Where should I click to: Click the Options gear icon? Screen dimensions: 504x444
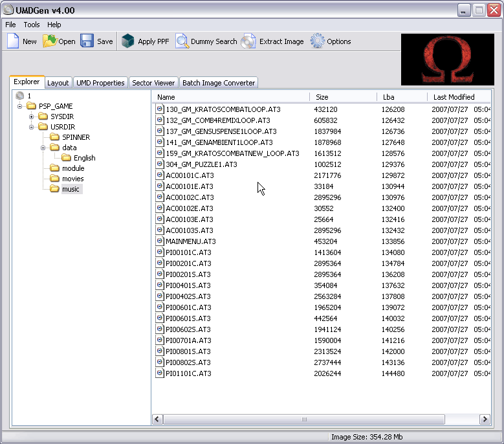[x=318, y=41]
